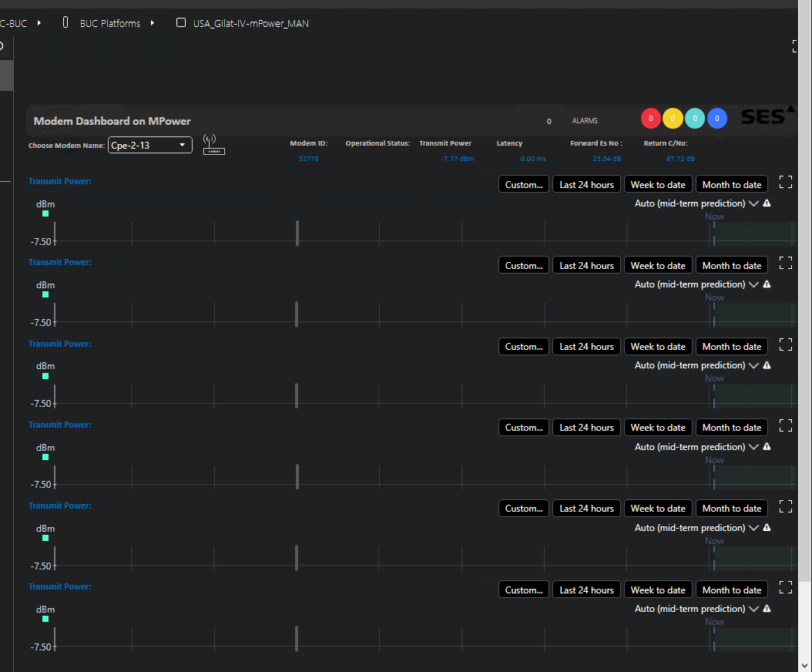This screenshot has width=812, height=672.
Task: Click the scroll down arrow of the page scrollbar
Action: coord(805,666)
